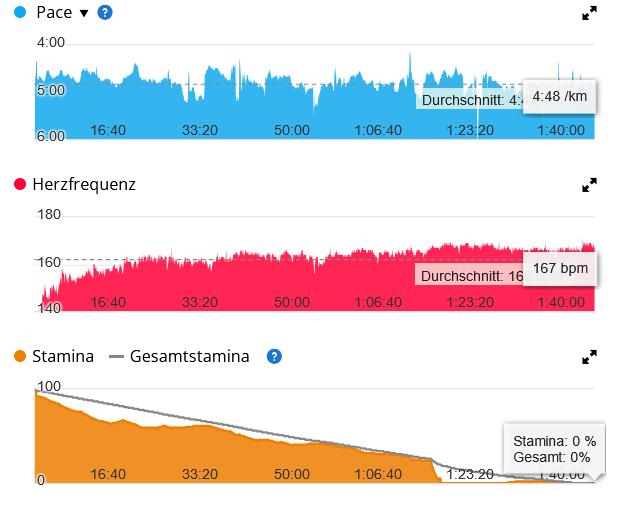Toggle the Stamina series via its label
617x511 pixels.
63,356
